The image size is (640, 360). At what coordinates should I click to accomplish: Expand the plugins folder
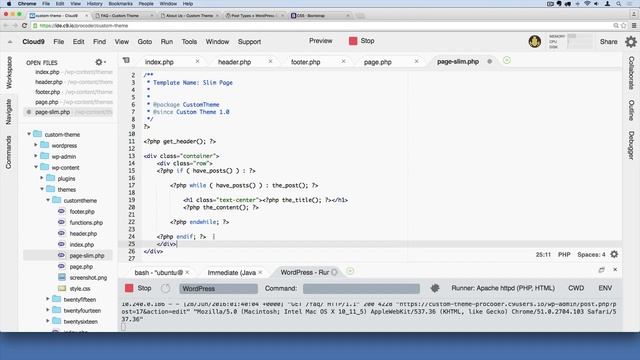pos(42,178)
